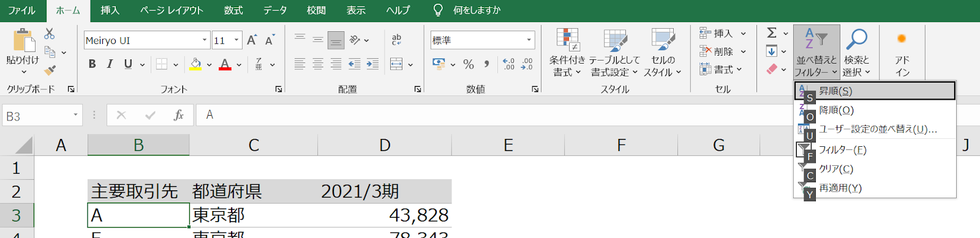Click merge and center icon
980x238 pixels.
(x=396, y=64)
